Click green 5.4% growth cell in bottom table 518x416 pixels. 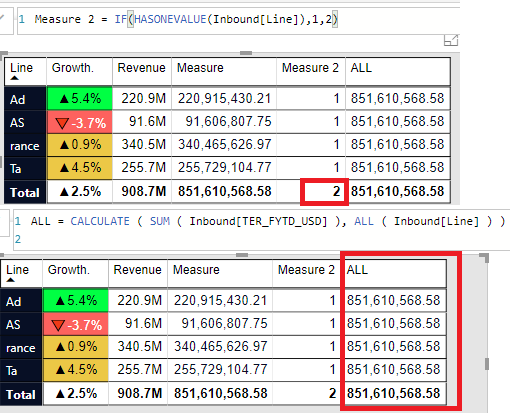[76, 300]
